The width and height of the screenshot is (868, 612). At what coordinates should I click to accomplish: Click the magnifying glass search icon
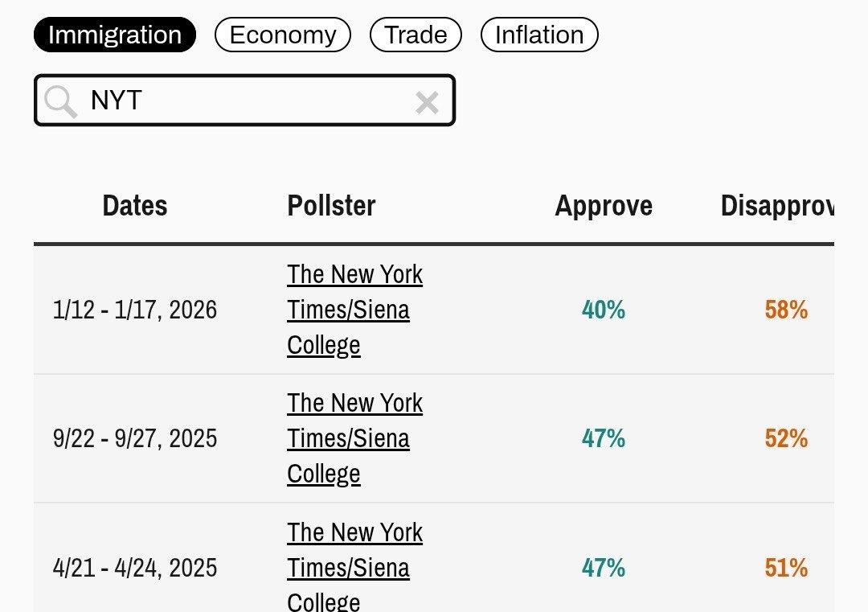pos(60,101)
